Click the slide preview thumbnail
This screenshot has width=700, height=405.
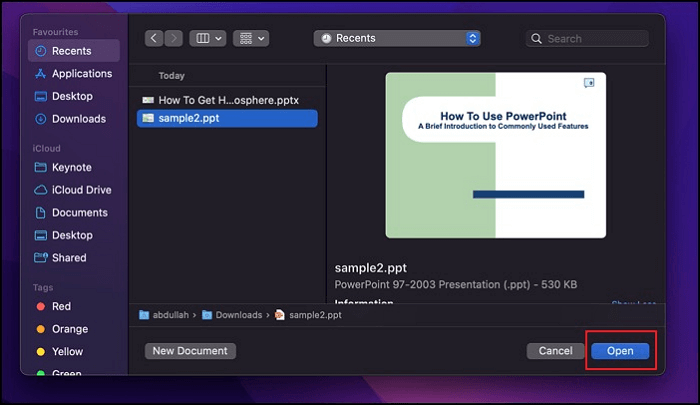496,155
